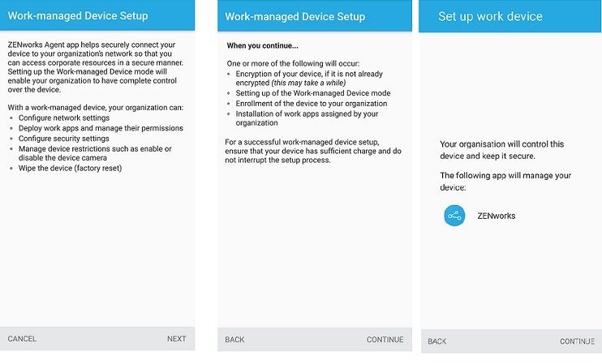Tap CONTINUE below the 'When you continue' list
The width and height of the screenshot is (602, 364).
click(x=385, y=340)
